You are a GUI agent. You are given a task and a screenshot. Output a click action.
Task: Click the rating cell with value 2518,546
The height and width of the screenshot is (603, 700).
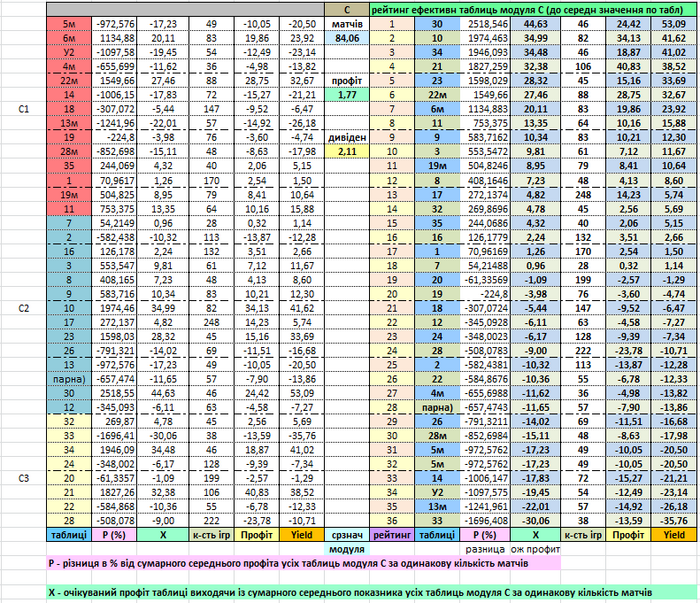click(485, 24)
